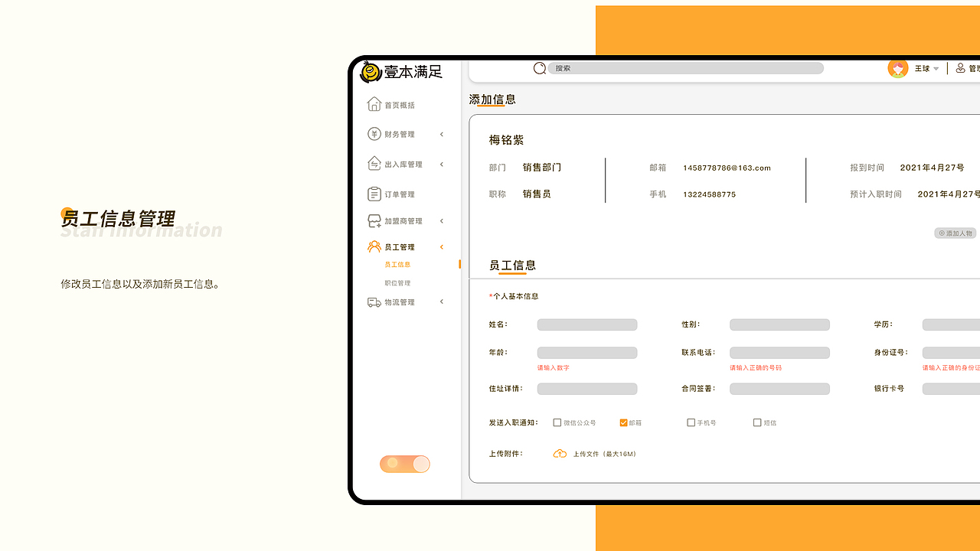
Task: Click the 出入库管理 warehouse icon
Action: click(374, 164)
